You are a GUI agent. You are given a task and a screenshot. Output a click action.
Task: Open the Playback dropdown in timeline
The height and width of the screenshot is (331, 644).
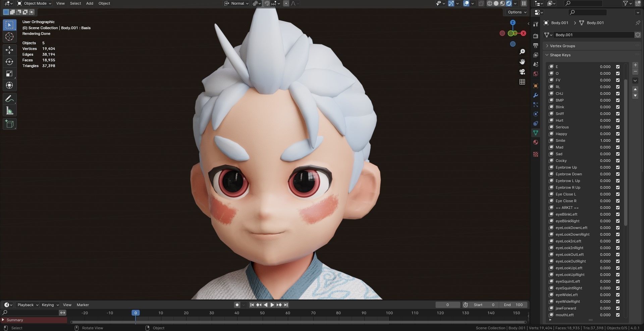coord(28,305)
